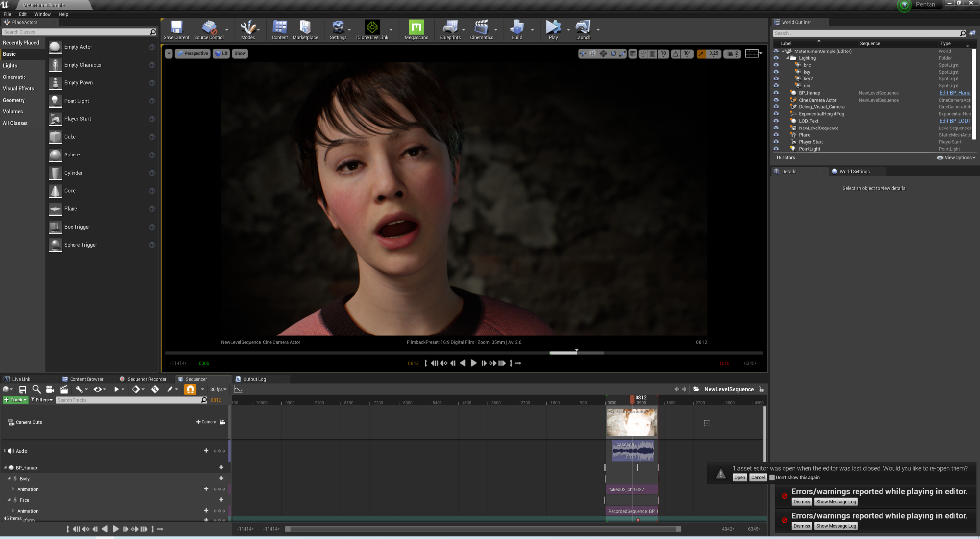Open Source Control from toolbar
Image resolution: width=980 pixels, height=539 pixels.
pyautogui.click(x=209, y=29)
